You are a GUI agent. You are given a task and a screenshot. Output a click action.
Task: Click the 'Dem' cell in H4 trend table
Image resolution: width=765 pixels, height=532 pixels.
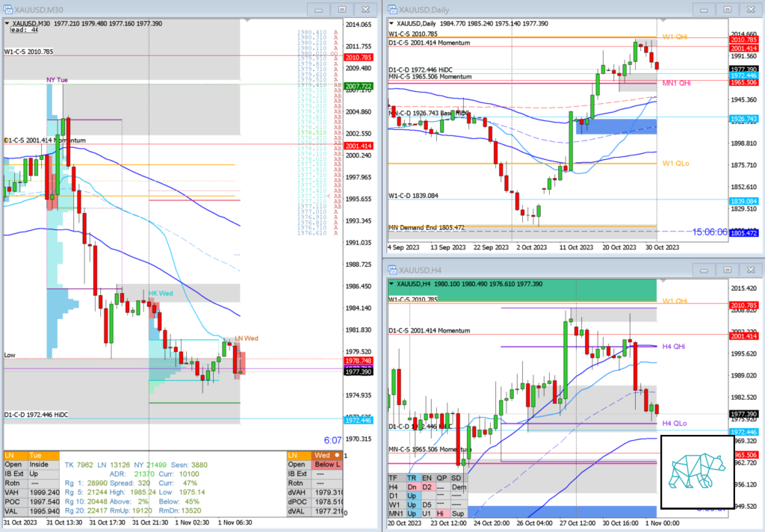click(x=459, y=487)
